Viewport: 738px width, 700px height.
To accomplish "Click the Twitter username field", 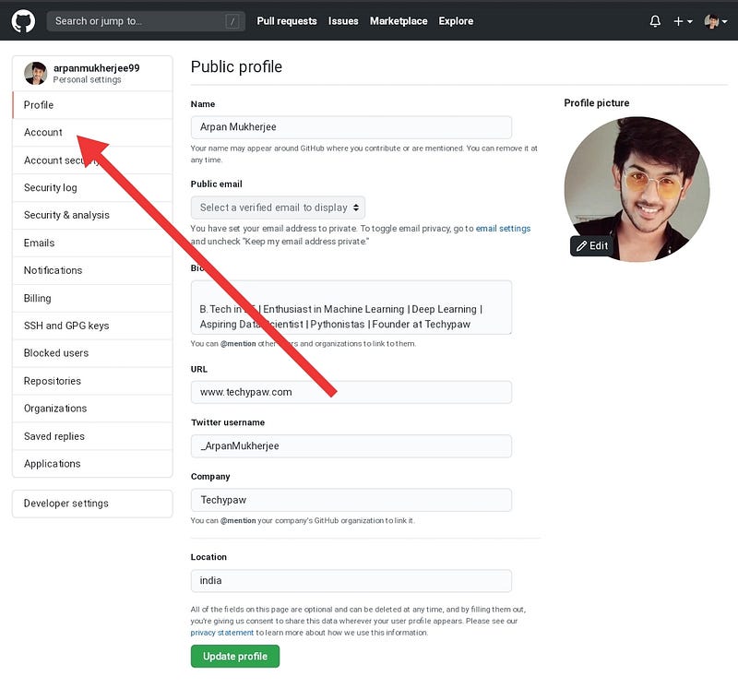I will pos(351,446).
